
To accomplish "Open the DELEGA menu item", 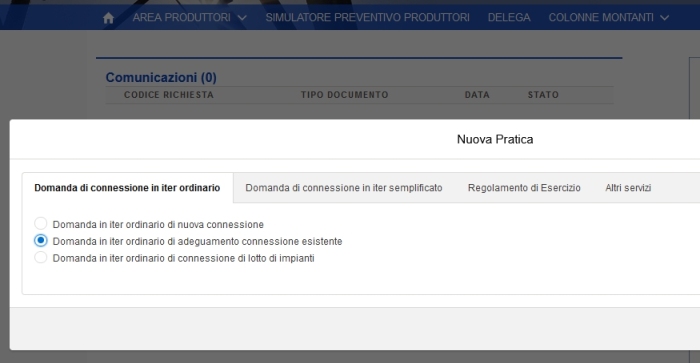I will tap(509, 18).
